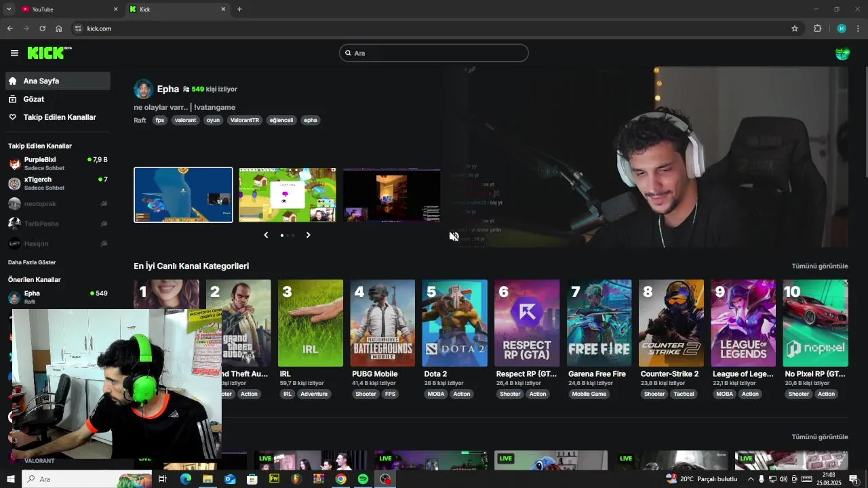Expand Daha Fazla Göster in sidebar
This screenshot has height=488, width=868.
point(32,262)
